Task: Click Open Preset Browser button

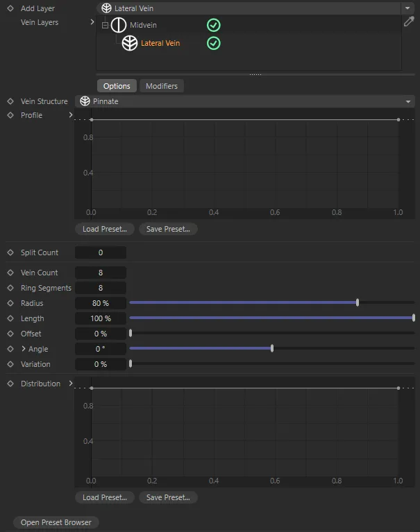Action: 56,522
